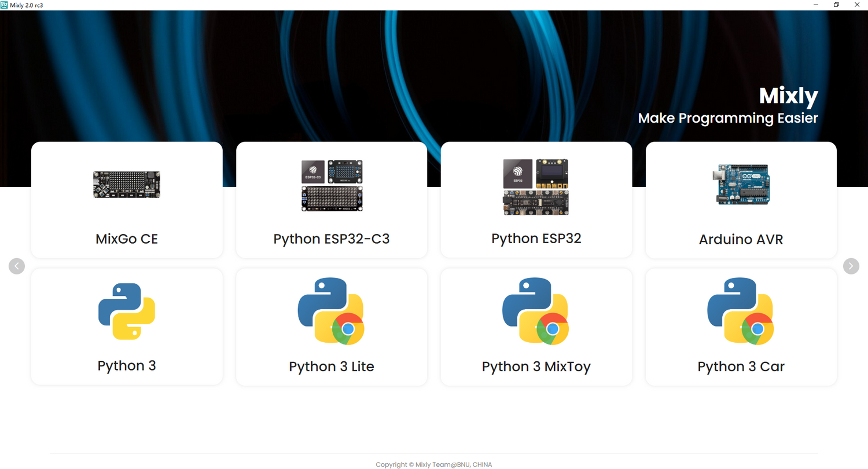Viewport: 868px width, 469px height.
Task: Select the Arduino AVR text label
Action: click(x=741, y=239)
